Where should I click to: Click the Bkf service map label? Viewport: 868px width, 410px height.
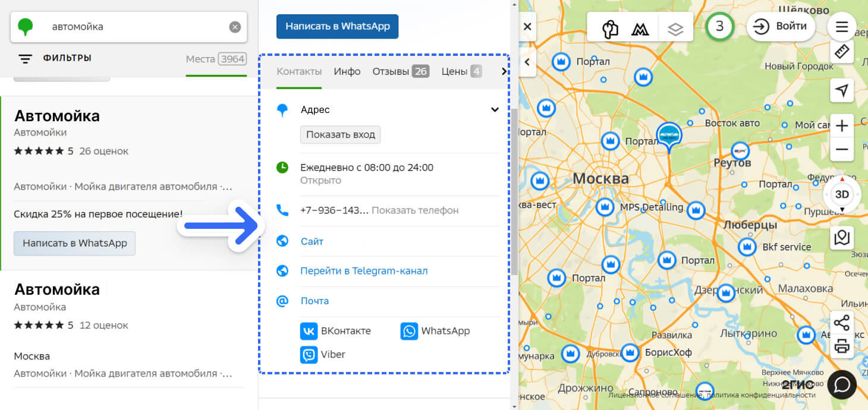(x=787, y=247)
